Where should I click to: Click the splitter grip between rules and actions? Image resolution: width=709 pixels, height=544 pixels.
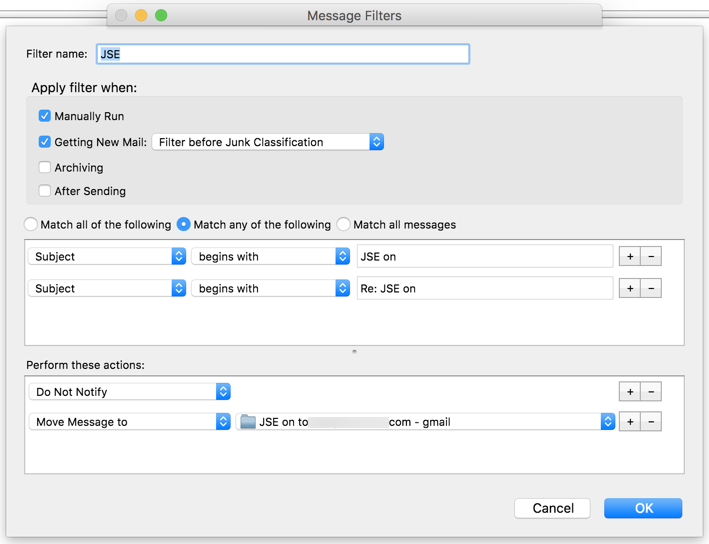pyautogui.click(x=354, y=351)
